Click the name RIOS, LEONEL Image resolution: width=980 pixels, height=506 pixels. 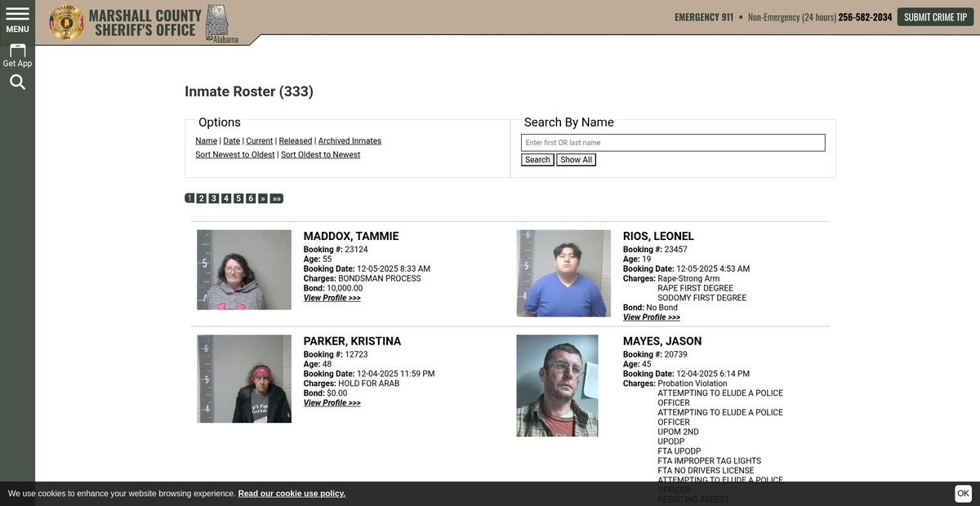click(x=658, y=237)
